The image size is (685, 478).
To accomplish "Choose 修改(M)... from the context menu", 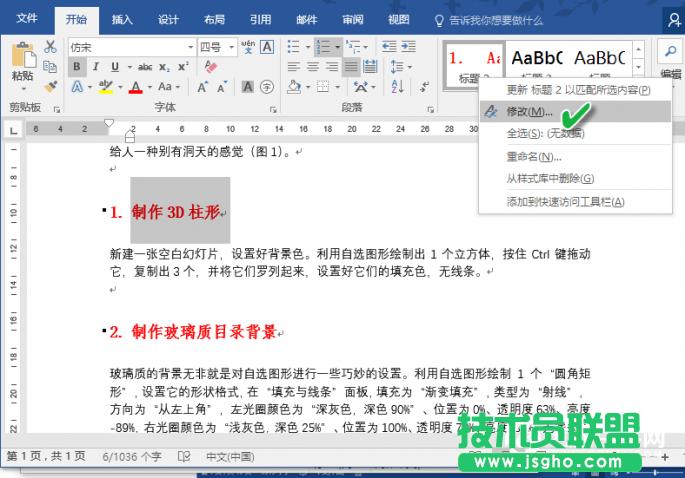I will tap(530, 111).
